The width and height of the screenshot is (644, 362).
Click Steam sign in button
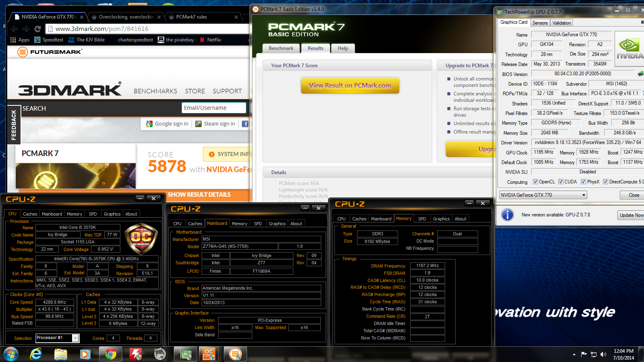(215, 124)
